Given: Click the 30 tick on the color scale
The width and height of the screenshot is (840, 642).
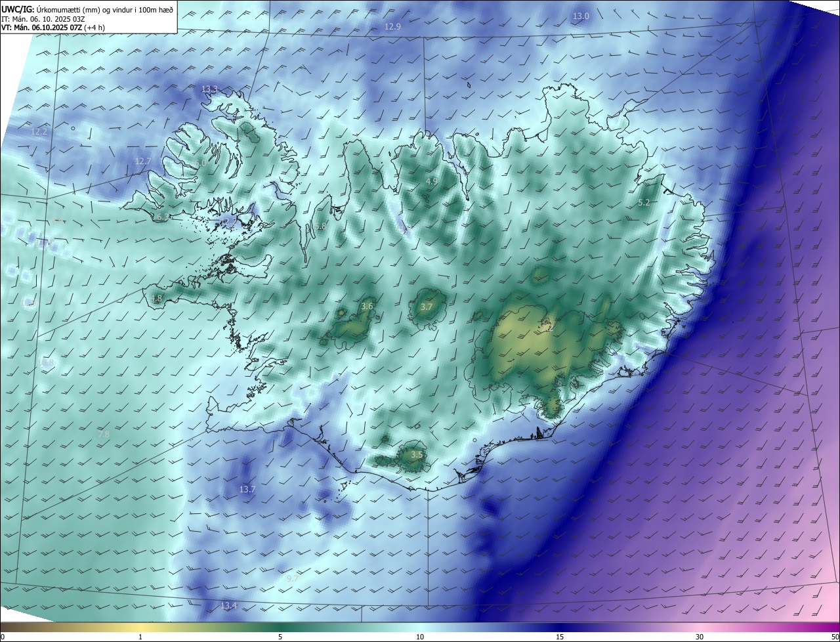Looking at the screenshot, I should 700,637.
